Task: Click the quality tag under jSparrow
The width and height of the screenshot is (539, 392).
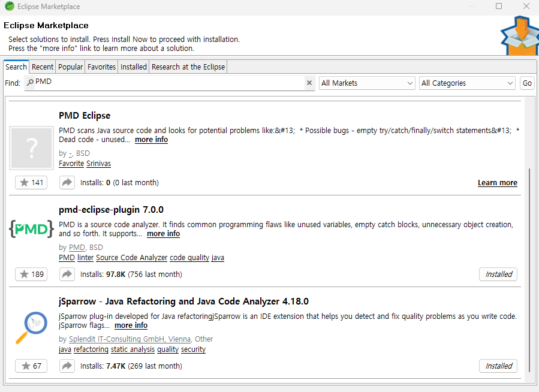Action: click(168, 349)
